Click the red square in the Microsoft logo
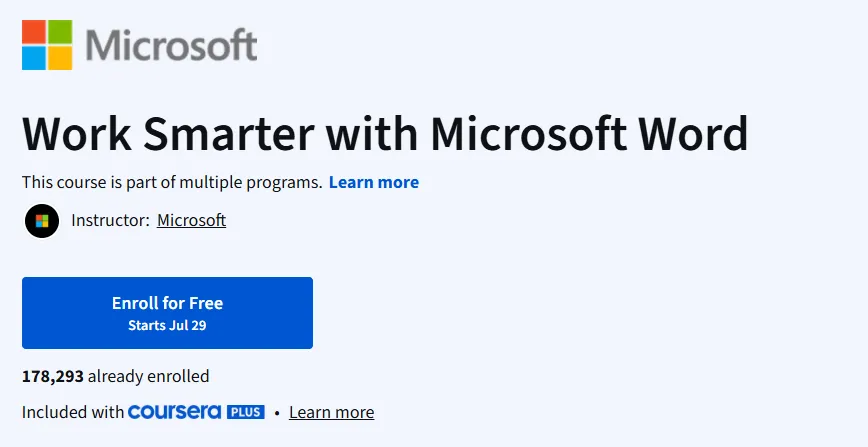 click(x=34, y=32)
